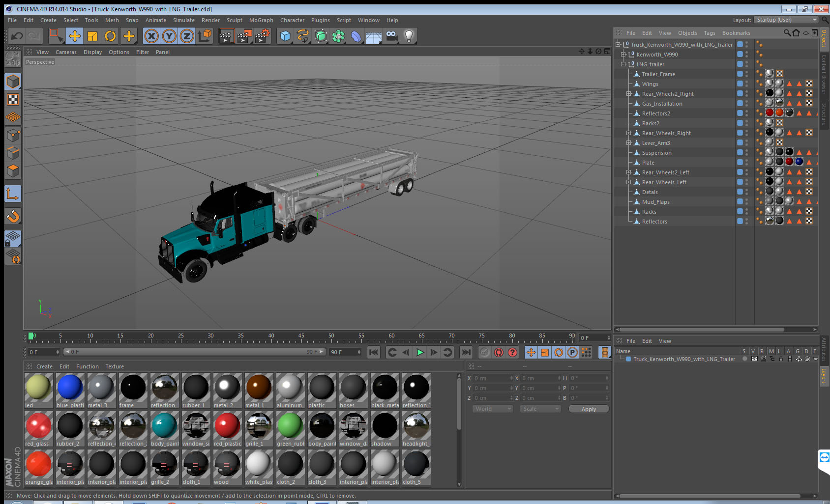
Task: Open the Tags menu in Objects manager
Action: (710, 33)
